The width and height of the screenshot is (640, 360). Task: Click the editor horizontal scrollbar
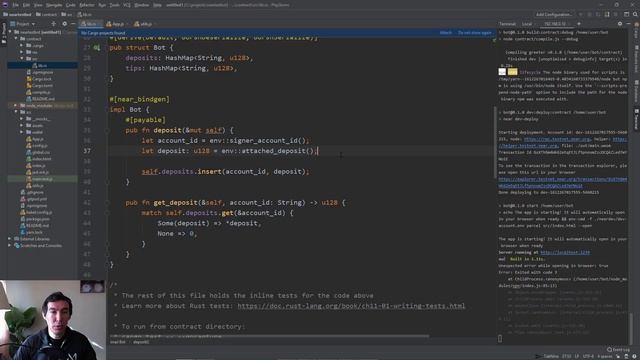point(269,336)
